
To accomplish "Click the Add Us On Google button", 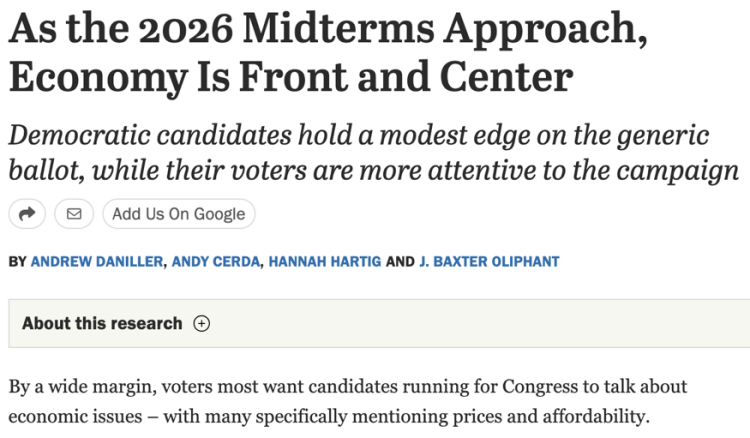I will (x=179, y=214).
